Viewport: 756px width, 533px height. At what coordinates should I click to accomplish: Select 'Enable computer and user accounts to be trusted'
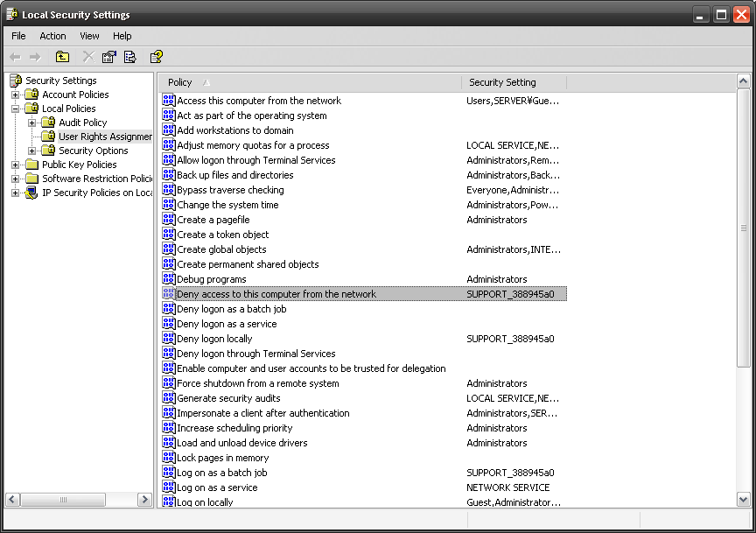[x=311, y=368]
